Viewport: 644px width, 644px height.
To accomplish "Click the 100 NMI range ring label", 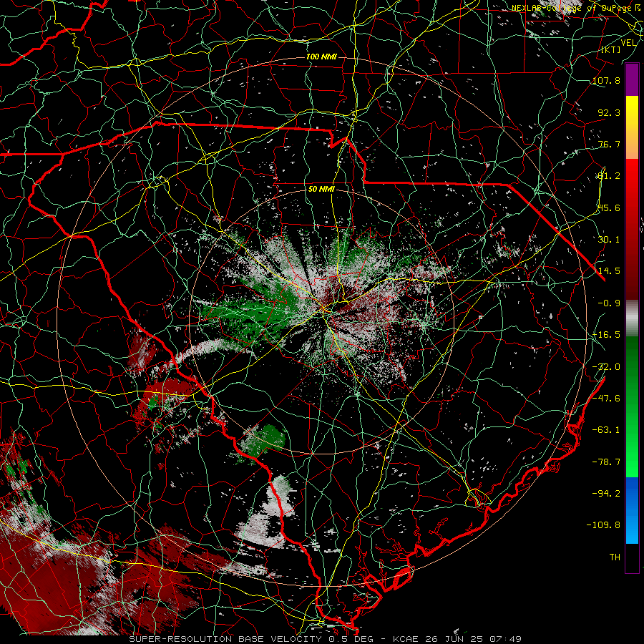I will click(321, 57).
